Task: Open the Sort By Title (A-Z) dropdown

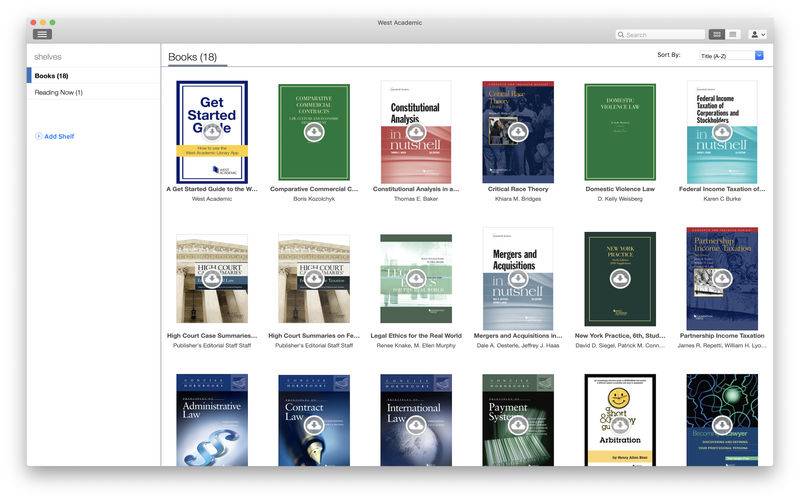Action: tap(731, 56)
